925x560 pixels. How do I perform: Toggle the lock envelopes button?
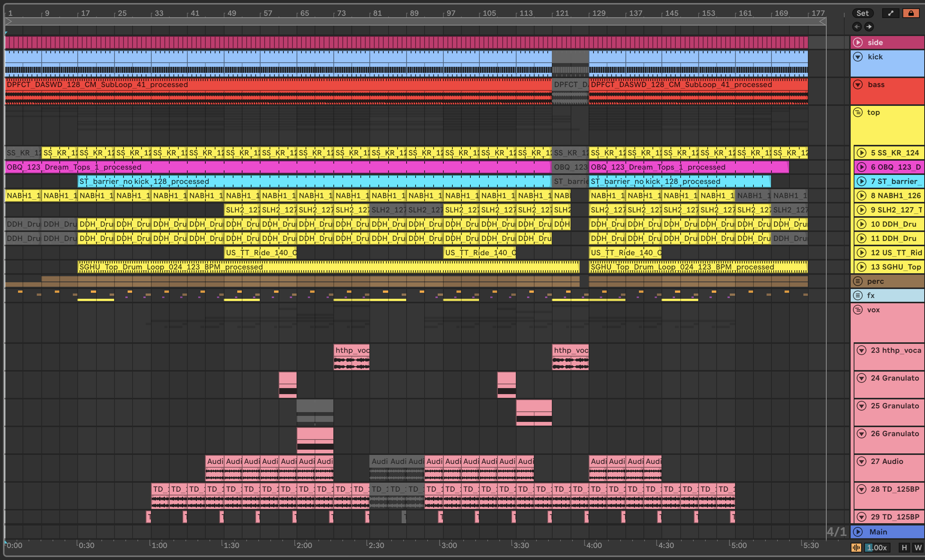tap(911, 13)
